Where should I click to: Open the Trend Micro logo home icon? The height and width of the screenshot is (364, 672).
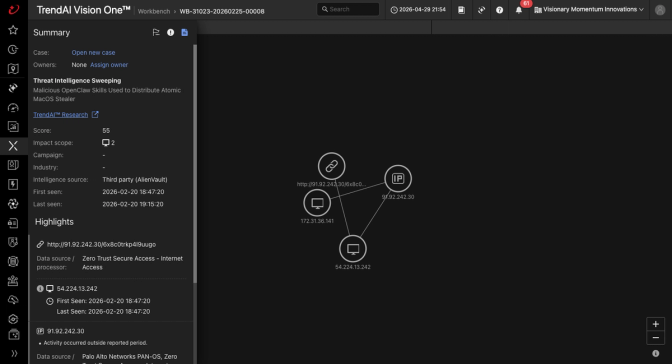14,9
